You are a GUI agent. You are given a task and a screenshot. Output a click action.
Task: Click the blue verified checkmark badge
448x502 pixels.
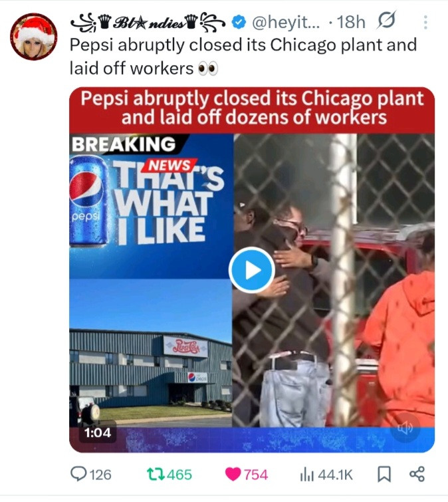pyautogui.click(x=239, y=22)
